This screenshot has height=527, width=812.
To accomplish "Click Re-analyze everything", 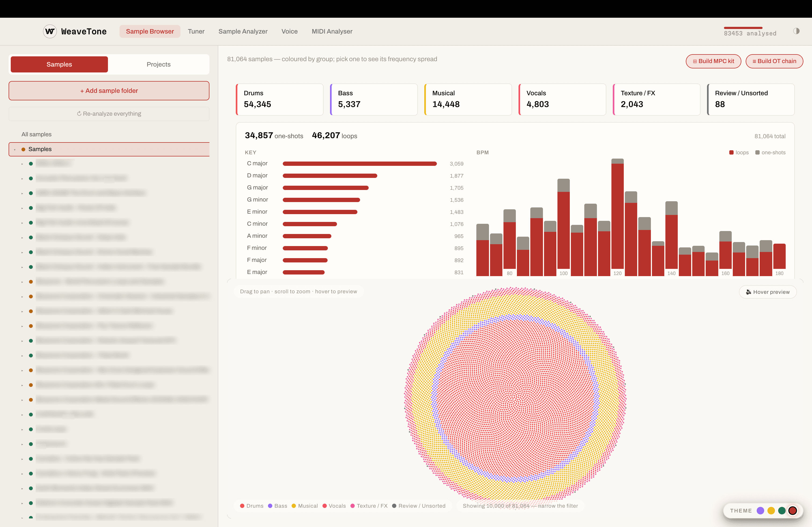I will pos(109,114).
